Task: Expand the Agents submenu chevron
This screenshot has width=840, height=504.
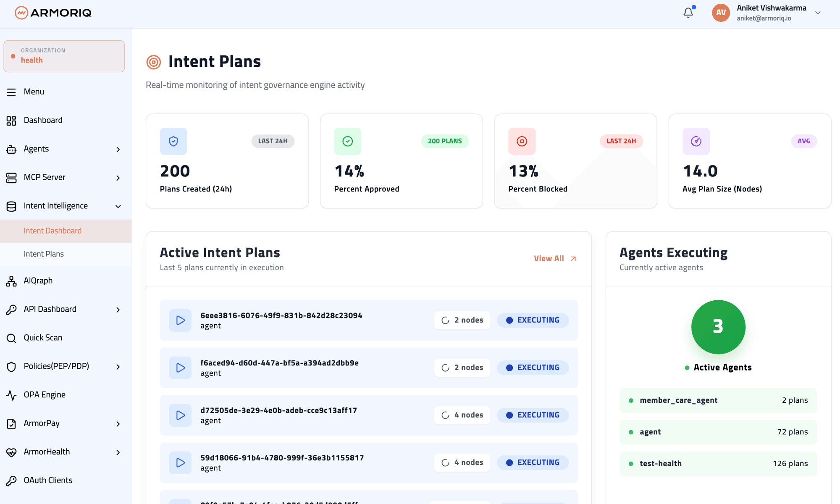Action: click(x=118, y=150)
